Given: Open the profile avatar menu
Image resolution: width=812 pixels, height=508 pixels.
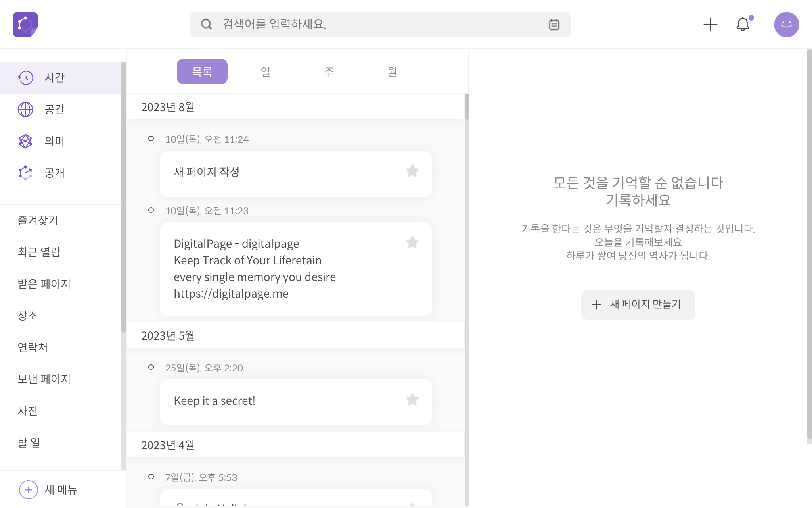Looking at the screenshot, I should coord(786,25).
